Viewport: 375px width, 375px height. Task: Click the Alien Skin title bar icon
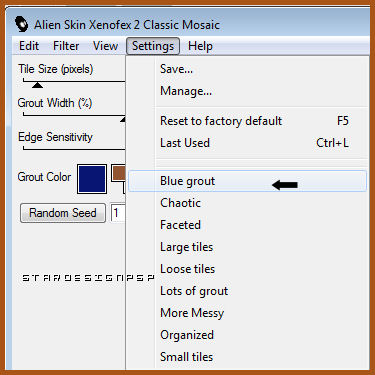[22, 24]
